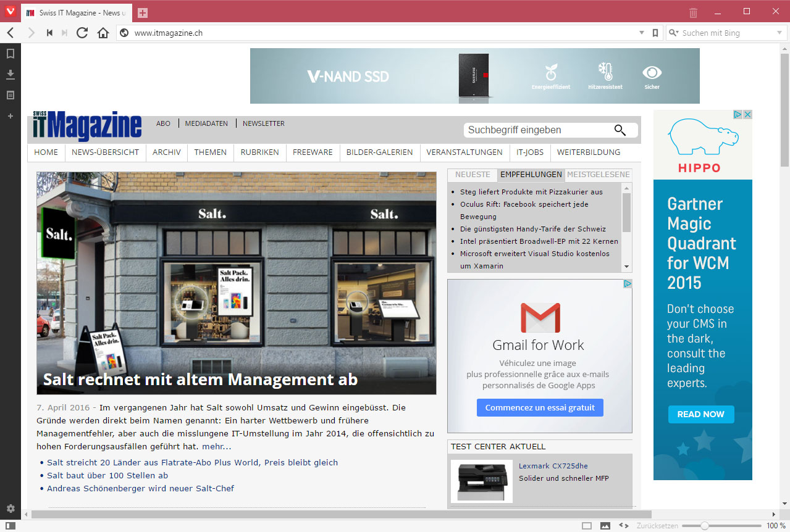Open the Vivaldi main menu logo

(11, 12)
